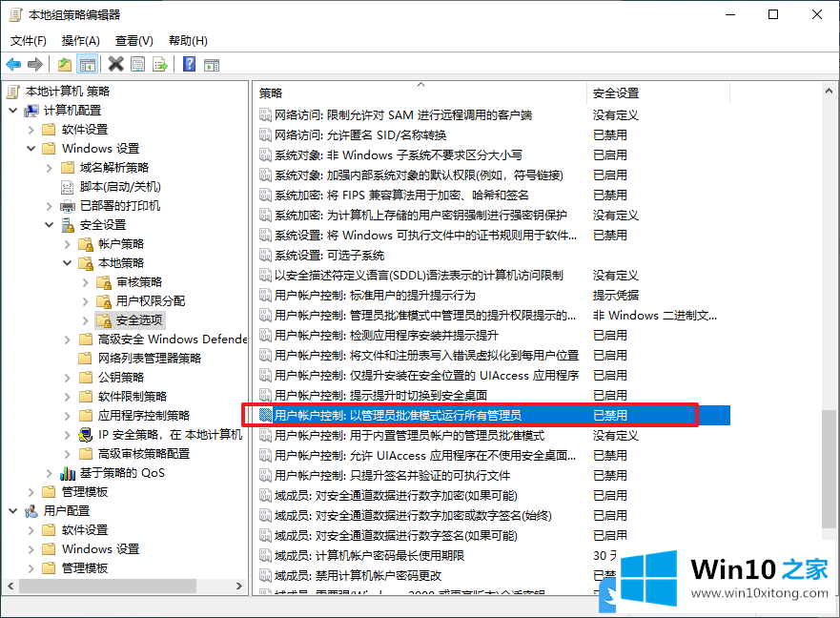Click policy icon for 网络访问: 允许匿名 SID/名称转换
This screenshot has height=618, width=840.
click(x=265, y=135)
